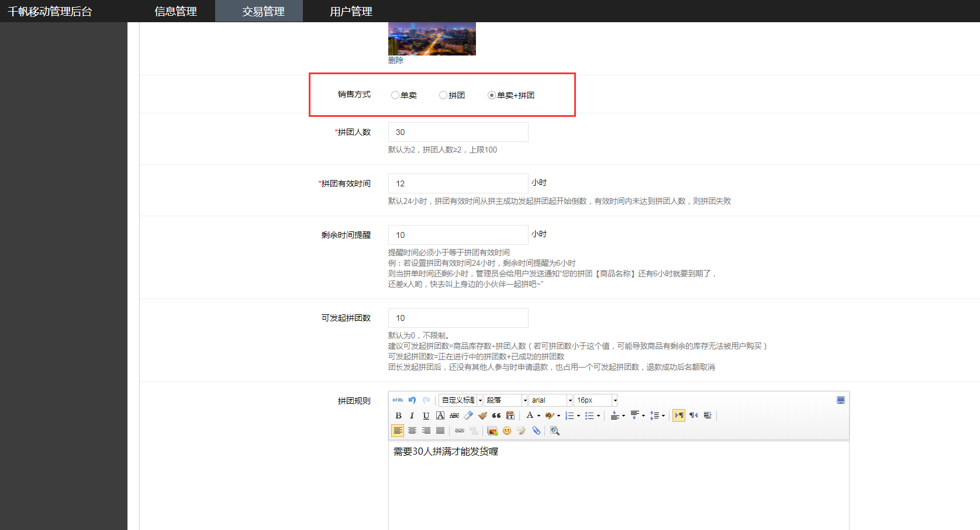
Task: Open the emoticon picker
Action: [x=507, y=431]
